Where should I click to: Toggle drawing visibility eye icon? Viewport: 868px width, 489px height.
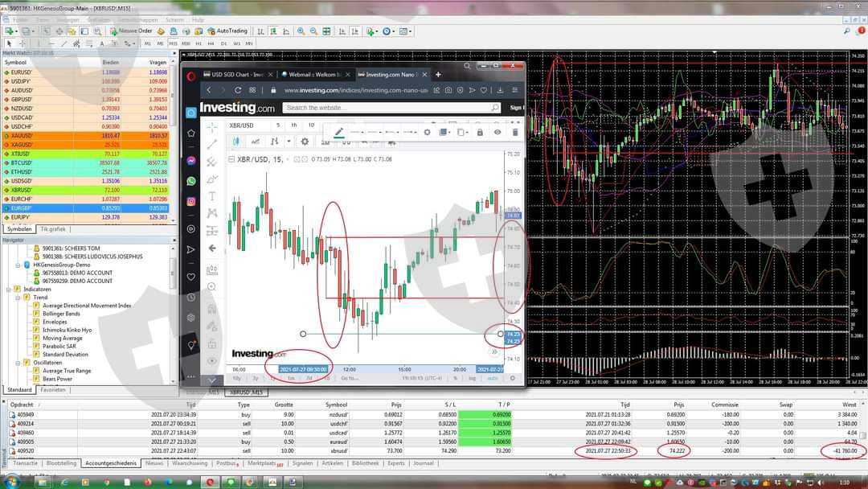[x=497, y=132]
